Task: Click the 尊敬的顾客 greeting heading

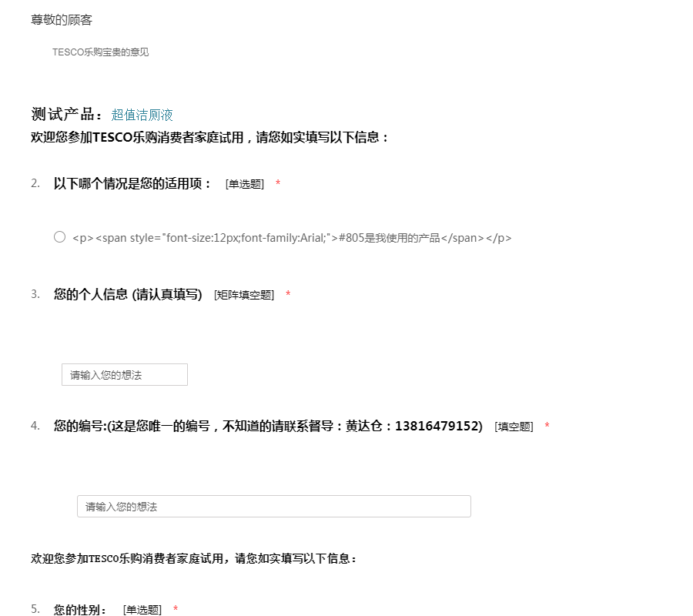Action: pos(62,20)
